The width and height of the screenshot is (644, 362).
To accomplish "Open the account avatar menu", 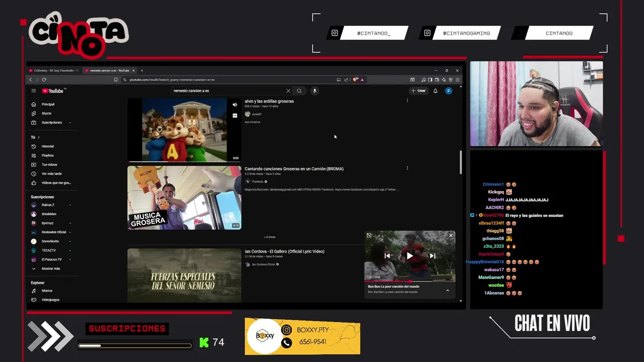I will (x=448, y=91).
